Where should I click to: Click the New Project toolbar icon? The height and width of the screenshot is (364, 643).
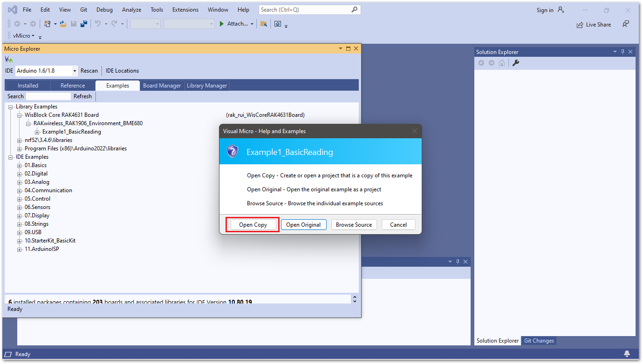coord(47,24)
